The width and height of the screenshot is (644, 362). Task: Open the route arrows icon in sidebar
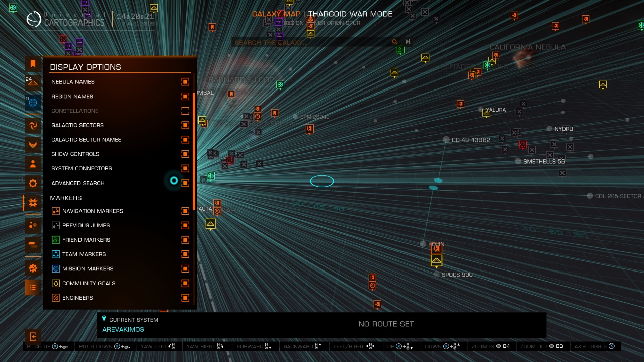coord(33,245)
